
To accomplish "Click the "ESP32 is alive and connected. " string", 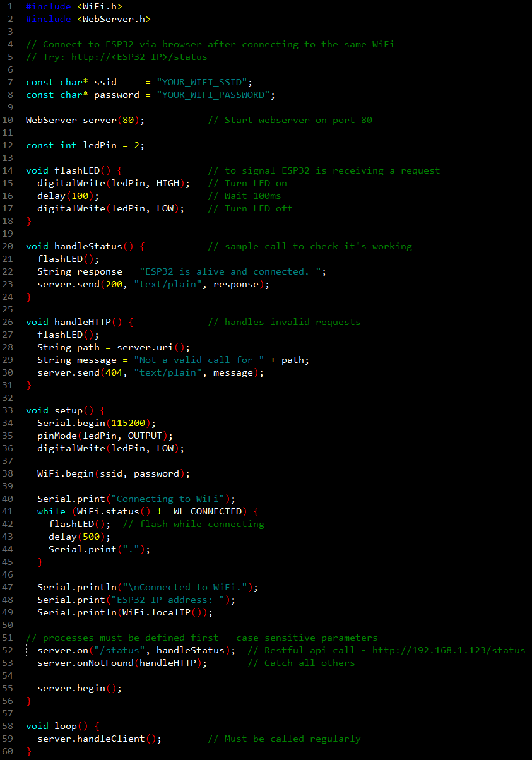I will (x=233, y=271).
